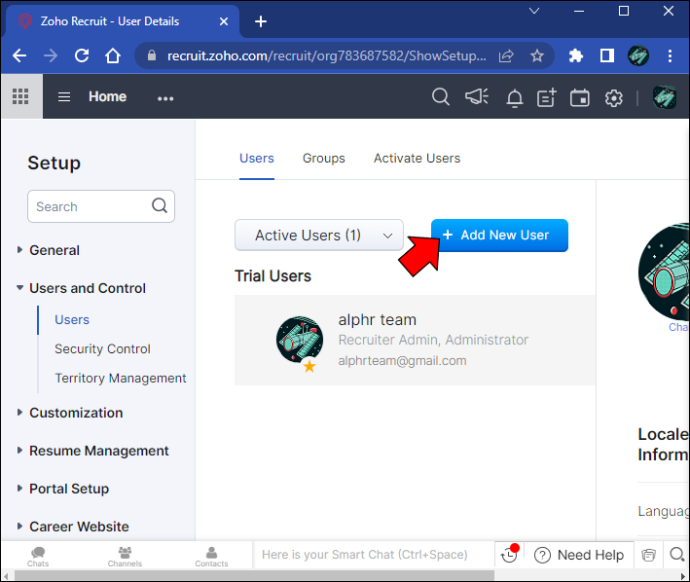Open the tab search chevron in title bar
Viewport: 690px width, 582px height.
[x=534, y=11]
